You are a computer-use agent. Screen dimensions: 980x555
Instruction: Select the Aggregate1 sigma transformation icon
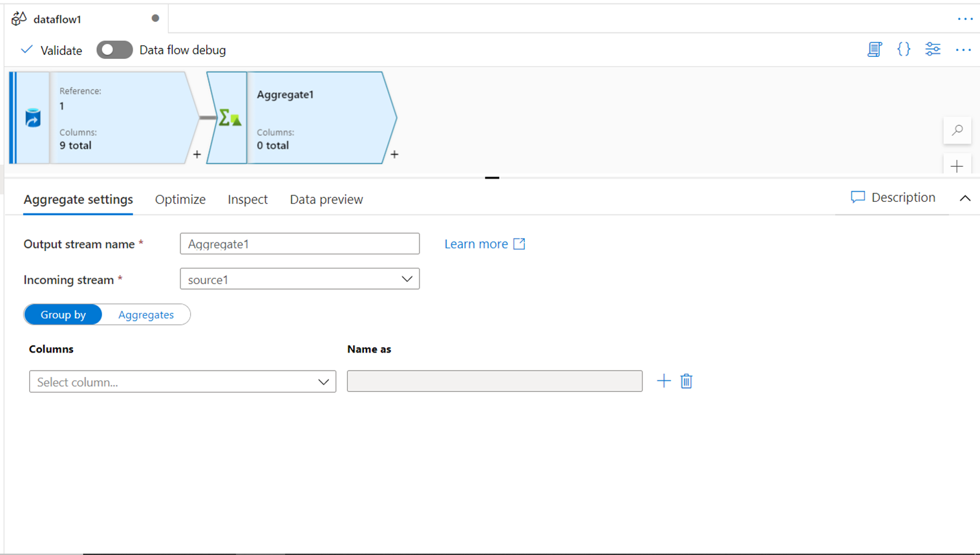[x=229, y=118]
